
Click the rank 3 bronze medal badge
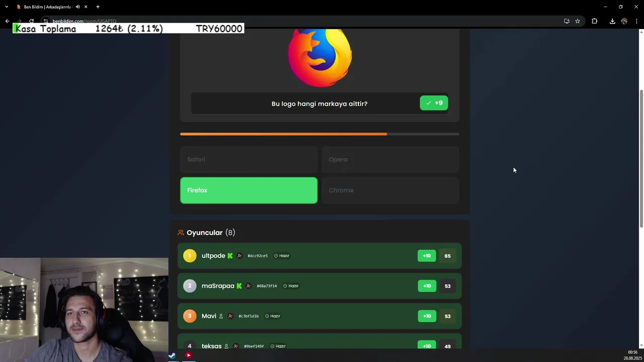tap(190, 316)
